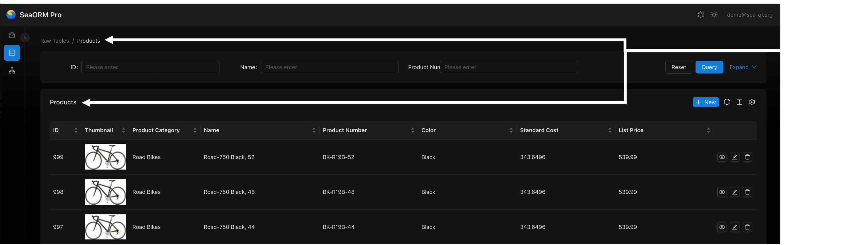Open the dashboard gauge icon in sidebar

click(12, 35)
